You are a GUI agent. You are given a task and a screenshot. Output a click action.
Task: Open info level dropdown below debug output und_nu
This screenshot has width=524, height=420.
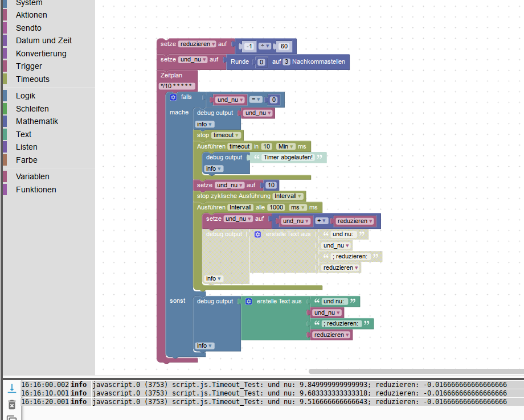(x=204, y=125)
